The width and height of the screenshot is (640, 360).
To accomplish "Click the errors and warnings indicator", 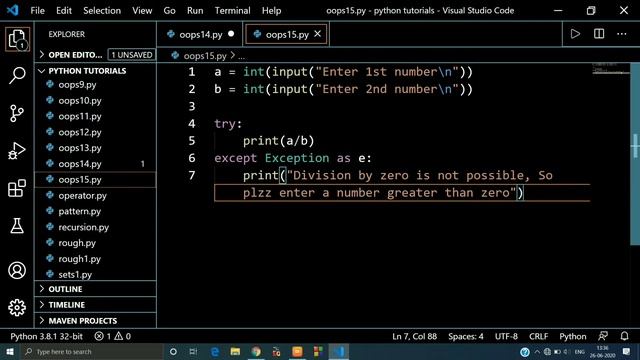I will (113, 336).
